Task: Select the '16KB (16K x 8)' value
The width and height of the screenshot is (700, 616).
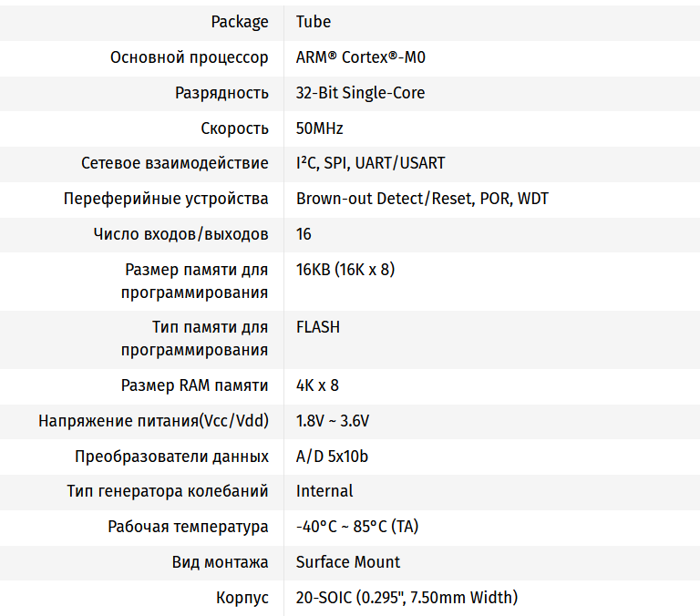Action: [x=345, y=270]
